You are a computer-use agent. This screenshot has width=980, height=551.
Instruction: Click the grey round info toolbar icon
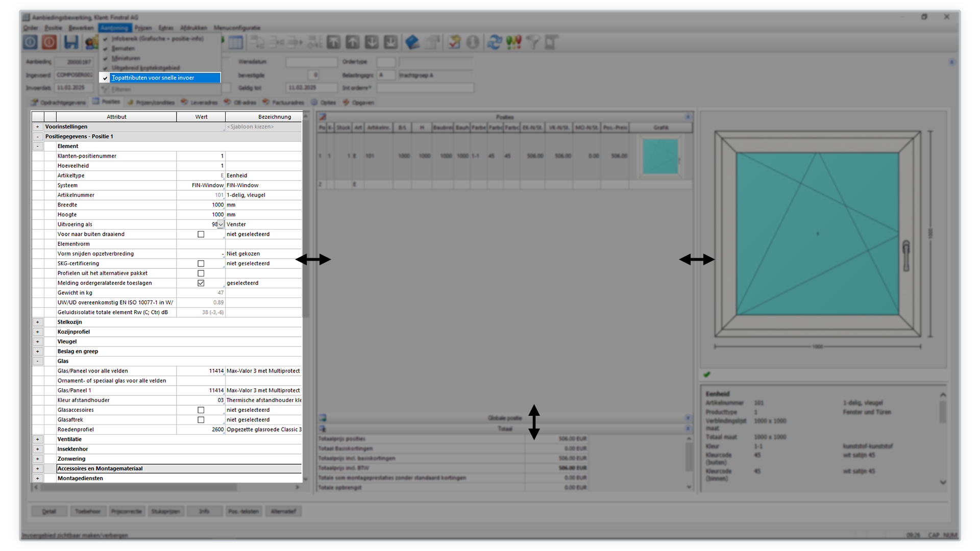click(x=473, y=42)
